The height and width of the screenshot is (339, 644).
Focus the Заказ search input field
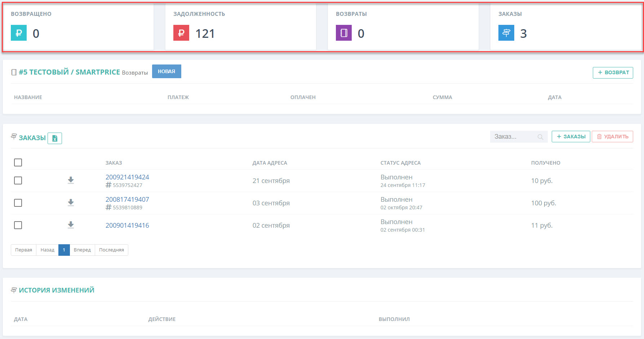[519, 137]
